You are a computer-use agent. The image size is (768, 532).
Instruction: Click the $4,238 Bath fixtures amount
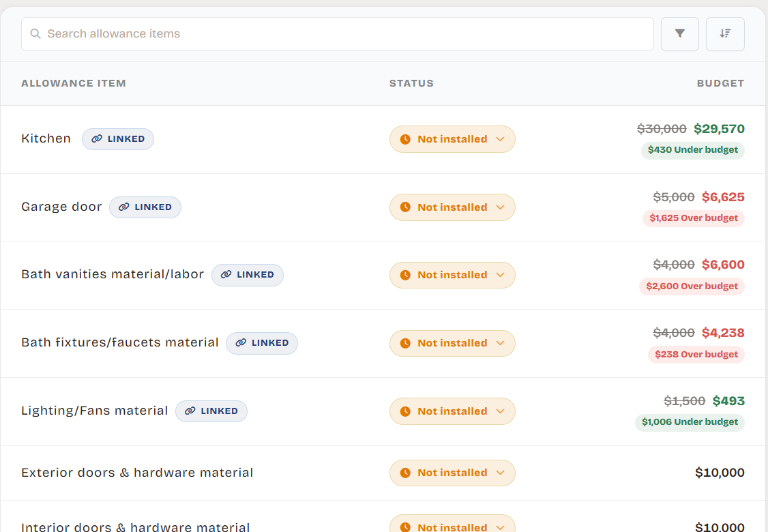click(723, 333)
